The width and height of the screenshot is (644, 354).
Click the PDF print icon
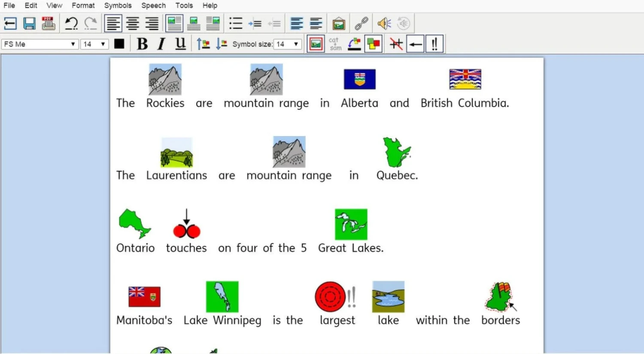click(48, 24)
